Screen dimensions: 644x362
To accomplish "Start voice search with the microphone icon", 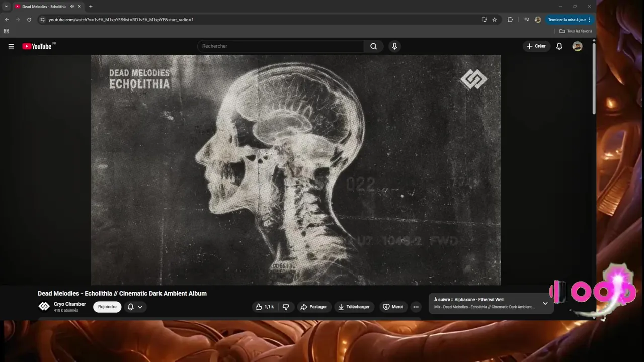I will (394, 46).
